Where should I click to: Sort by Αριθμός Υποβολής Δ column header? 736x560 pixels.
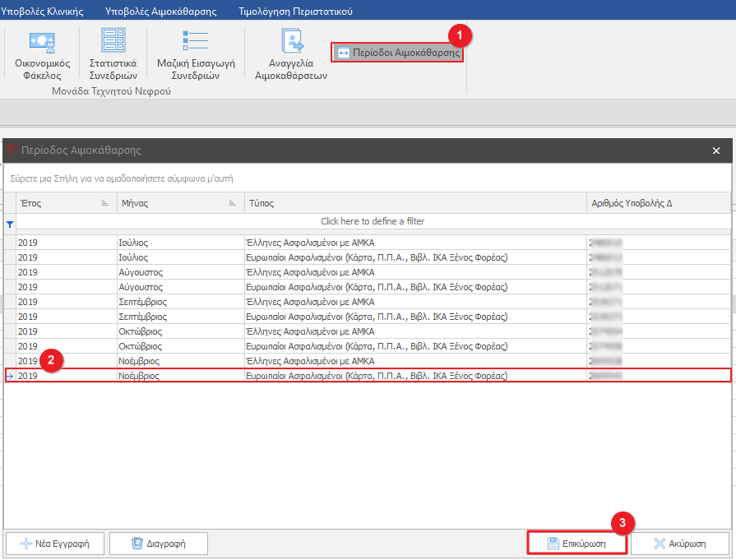633,203
